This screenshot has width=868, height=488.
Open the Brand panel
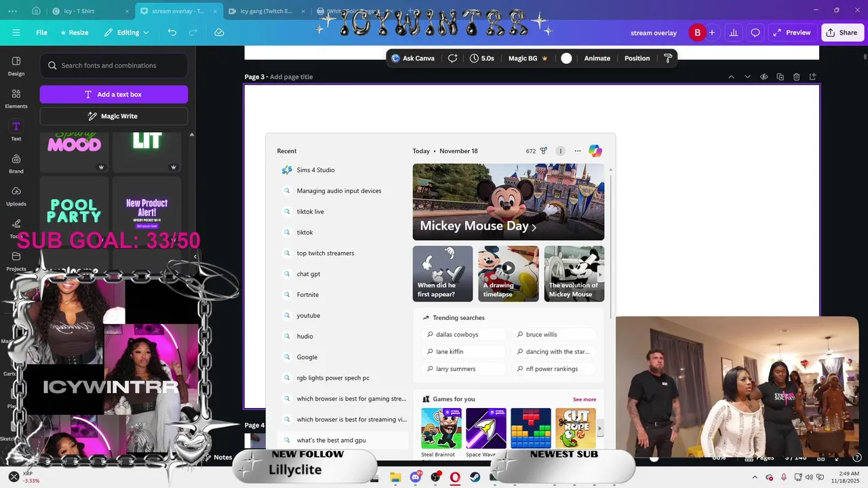tap(16, 163)
